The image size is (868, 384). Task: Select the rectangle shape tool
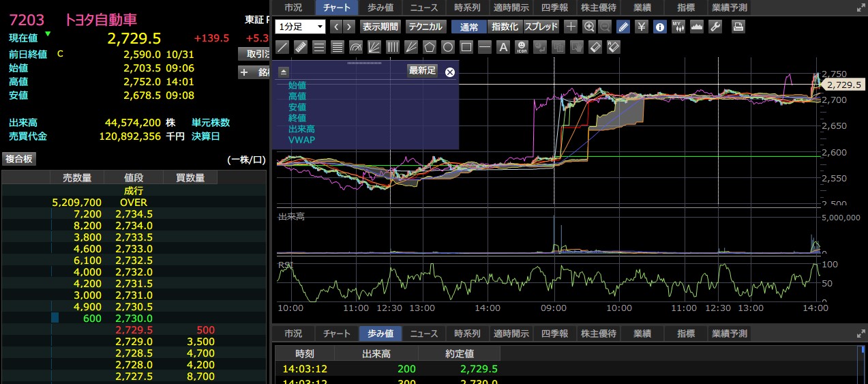point(466,47)
